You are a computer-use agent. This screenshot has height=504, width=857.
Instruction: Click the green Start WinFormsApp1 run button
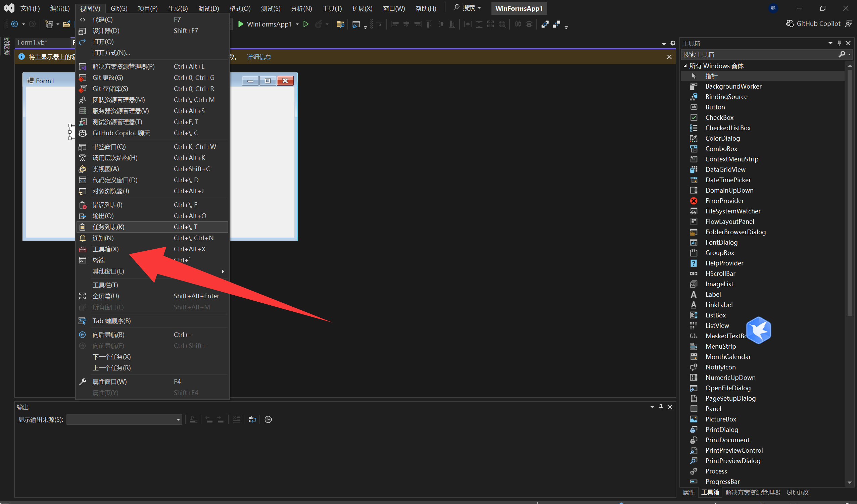[241, 24]
